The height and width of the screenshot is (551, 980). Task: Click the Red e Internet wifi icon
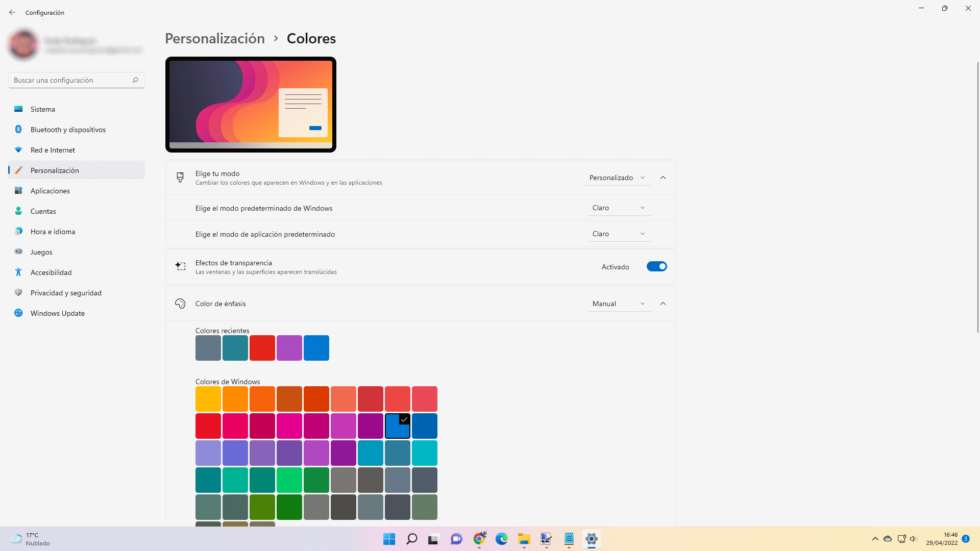pos(18,150)
